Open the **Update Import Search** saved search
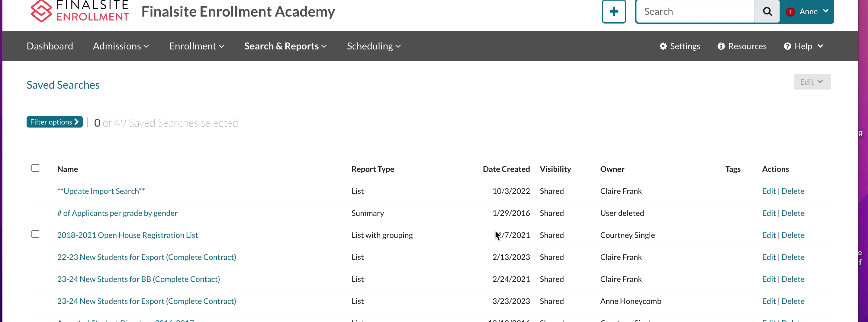Viewport: 868px width, 322px height. 101,191
